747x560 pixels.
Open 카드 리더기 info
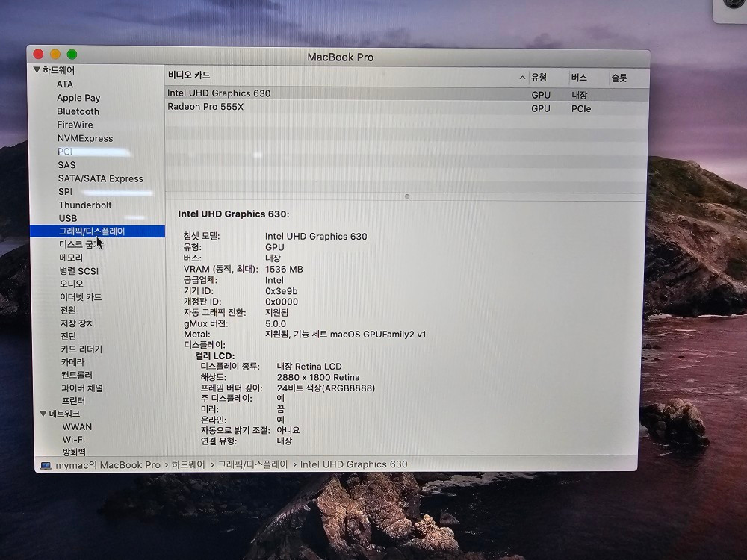(81, 349)
